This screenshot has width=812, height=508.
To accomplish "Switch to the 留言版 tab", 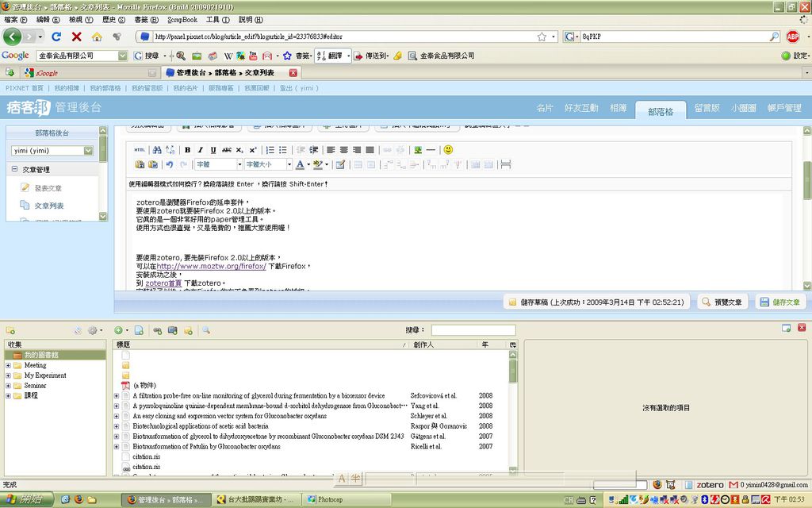I will 707,108.
